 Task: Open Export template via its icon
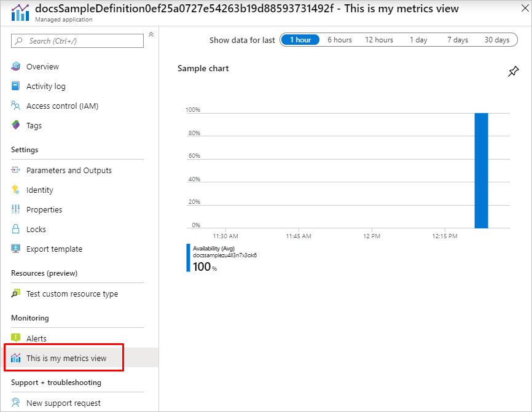click(x=15, y=249)
